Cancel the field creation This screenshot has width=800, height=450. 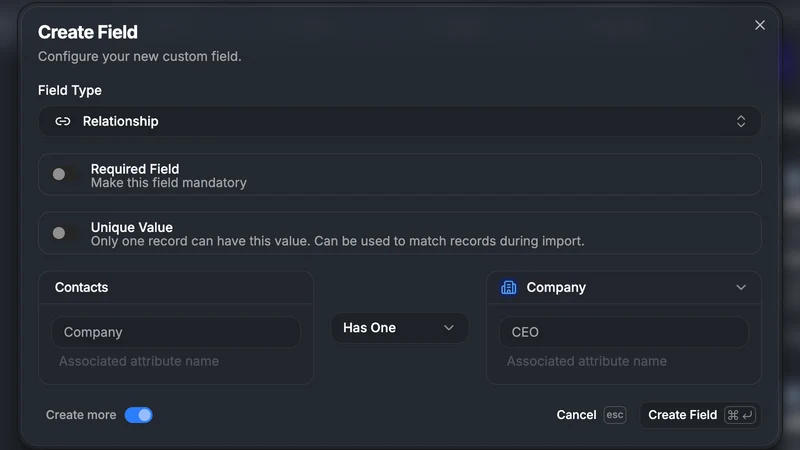tap(591, 415)
